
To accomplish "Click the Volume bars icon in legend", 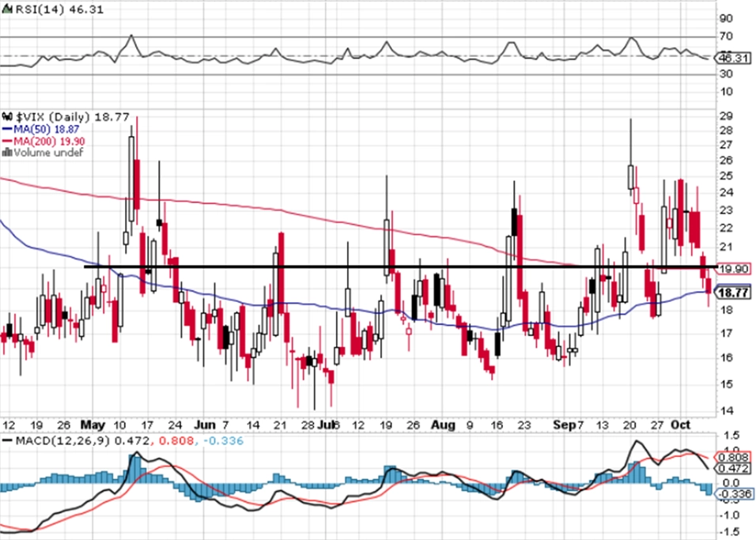I will [x=7, y=153].
